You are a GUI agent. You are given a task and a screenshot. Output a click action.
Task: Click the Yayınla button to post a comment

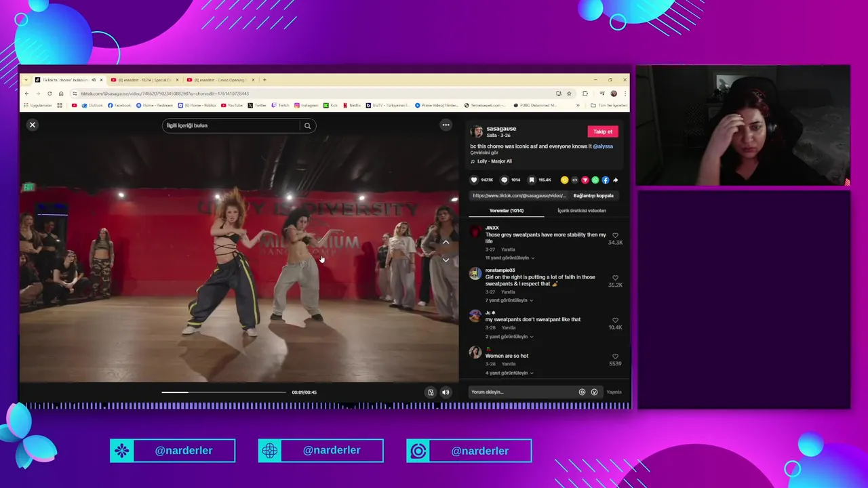614,392
